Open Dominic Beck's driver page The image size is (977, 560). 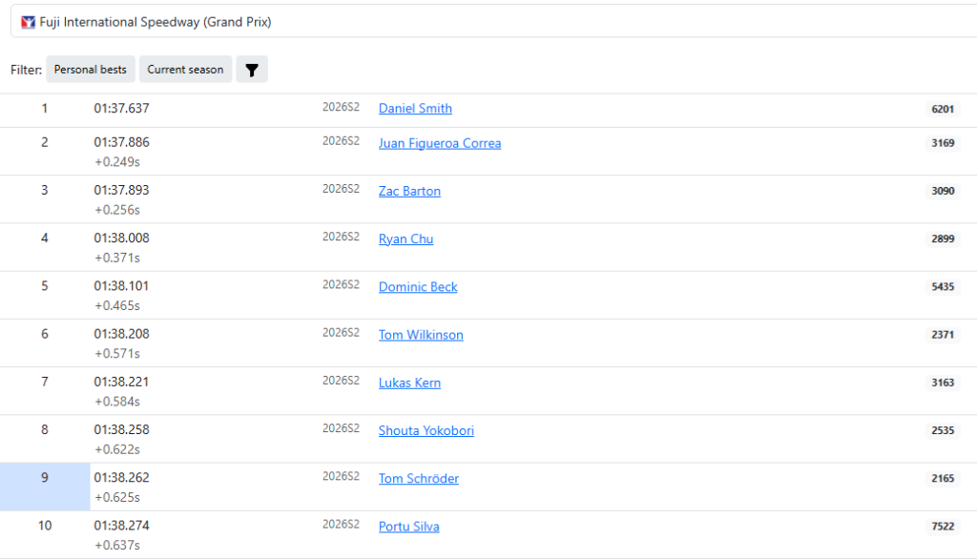coord(418,286)
